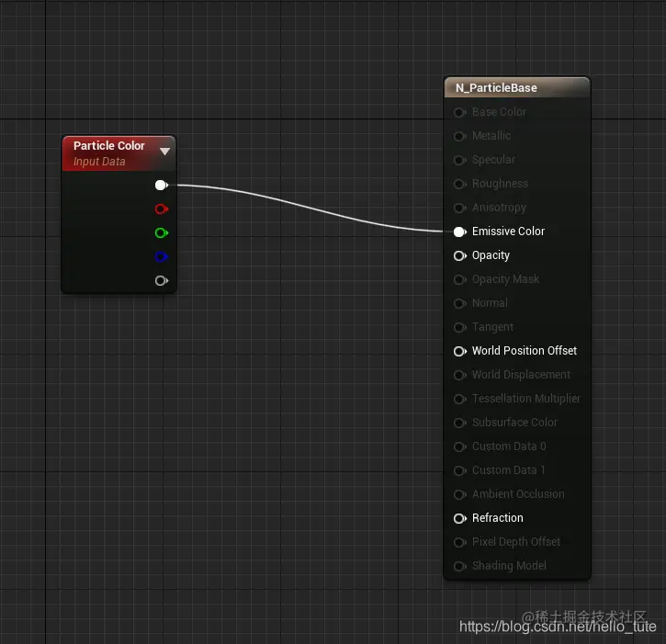
Task: Click the white RGB output pin of Particle Color
Action: click(x=162, y=186)
